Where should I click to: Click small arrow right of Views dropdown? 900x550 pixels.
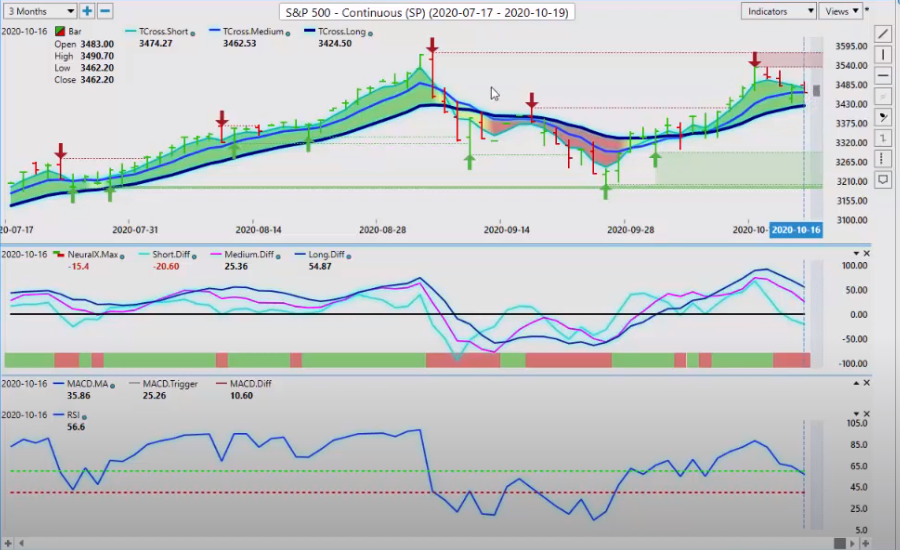coord(867,10)
